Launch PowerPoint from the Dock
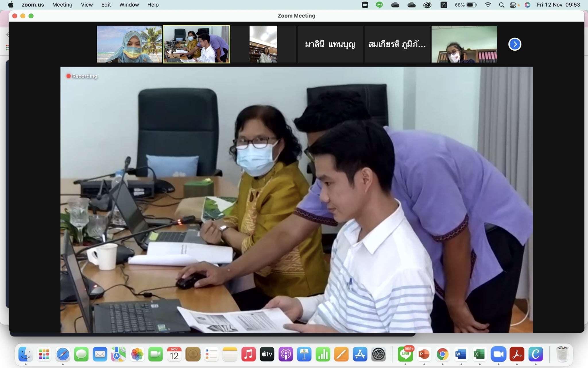588x368 pixels. (424, 354)
